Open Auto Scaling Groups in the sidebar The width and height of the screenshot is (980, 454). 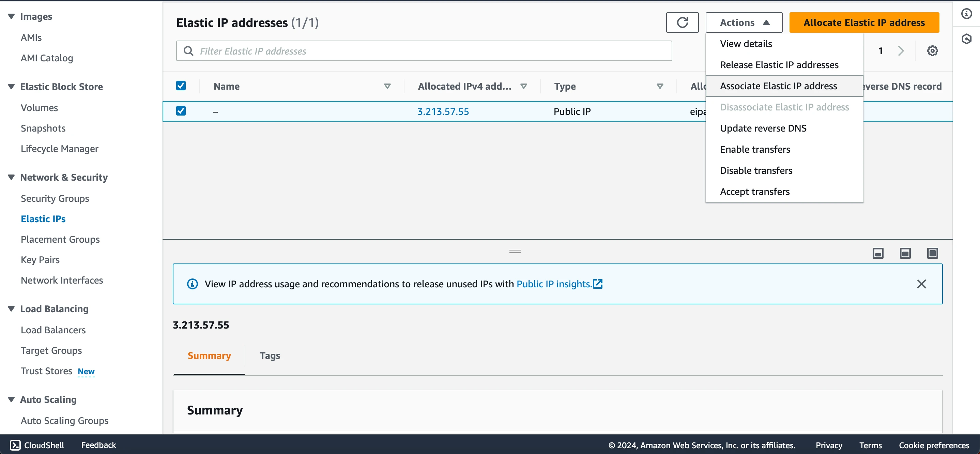coord(64,421)
